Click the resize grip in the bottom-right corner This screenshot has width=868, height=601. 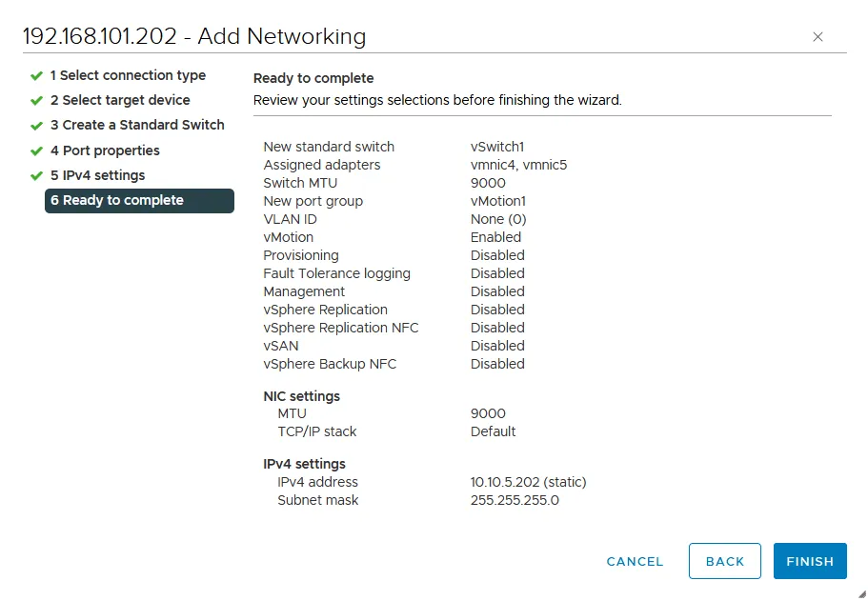click(860, 594)
